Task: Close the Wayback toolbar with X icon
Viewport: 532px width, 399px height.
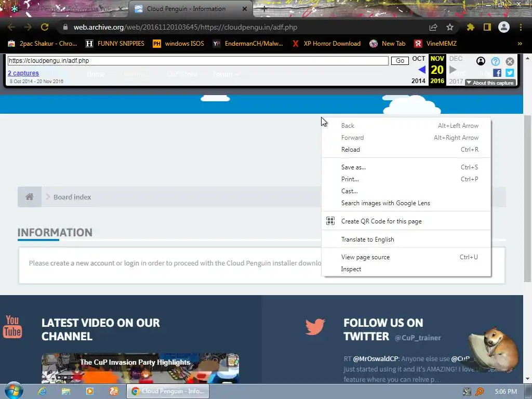Action: tap(510, 61)
